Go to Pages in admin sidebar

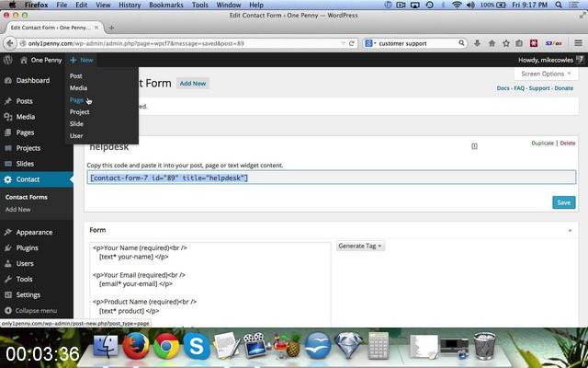[x=25, y=132]
